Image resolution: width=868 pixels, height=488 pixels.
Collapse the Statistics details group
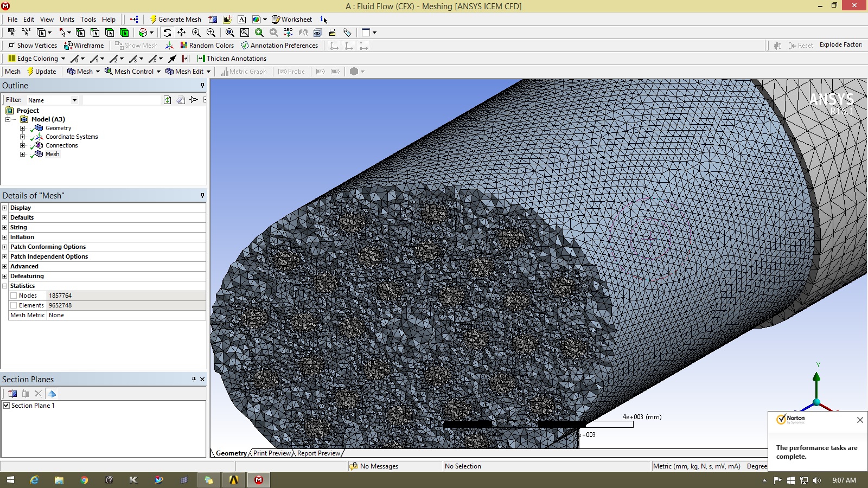pos(5,286)
